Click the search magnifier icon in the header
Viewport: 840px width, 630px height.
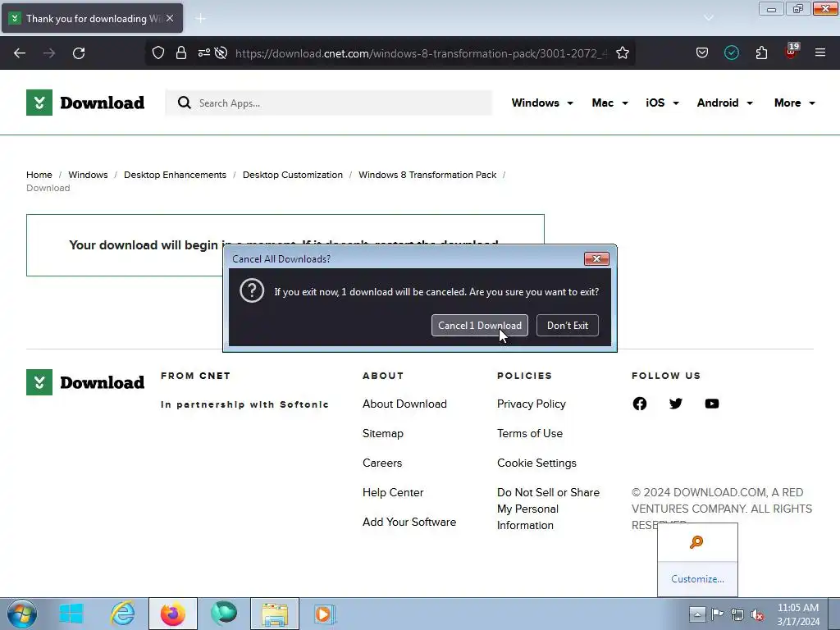pos(185,103)
